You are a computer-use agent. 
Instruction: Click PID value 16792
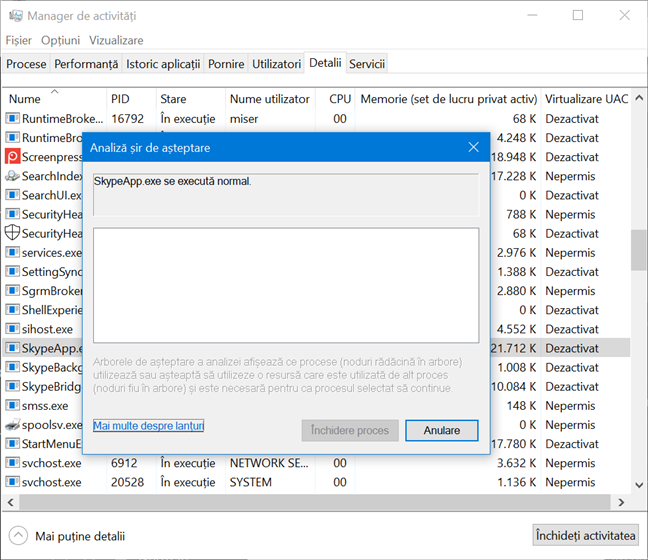tap(127, 119)
